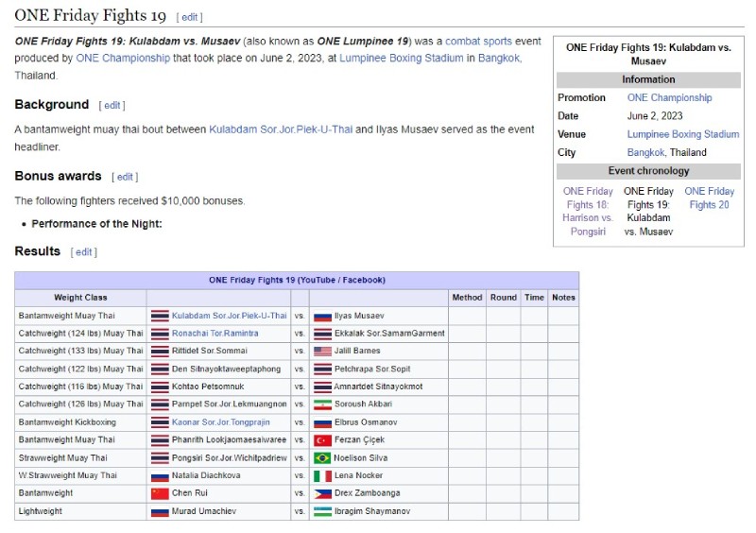The width and height of the screenshot is (756, 533).
Task: Click the Thailand flag beside Ronachai Tor.Ramintra
Action: 160,334
